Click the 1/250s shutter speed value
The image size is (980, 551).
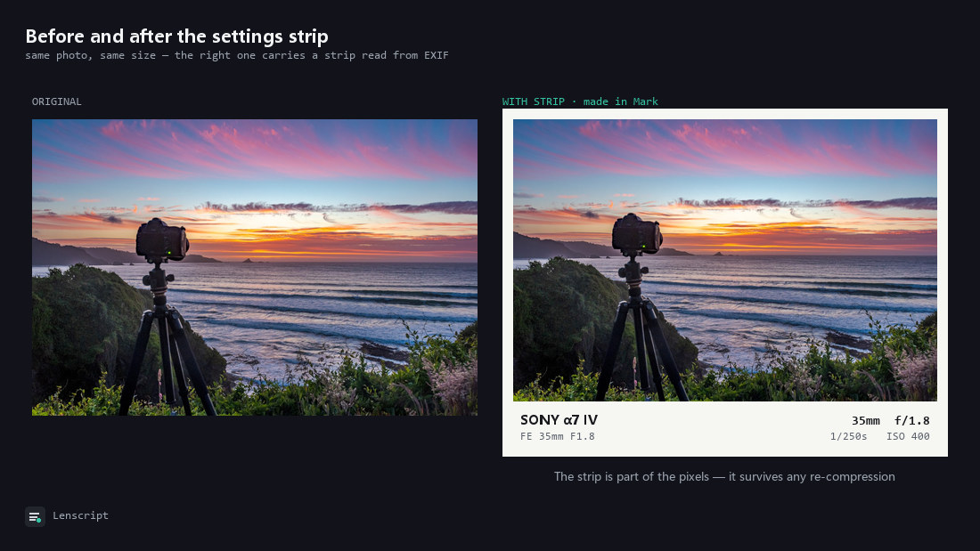849,436
